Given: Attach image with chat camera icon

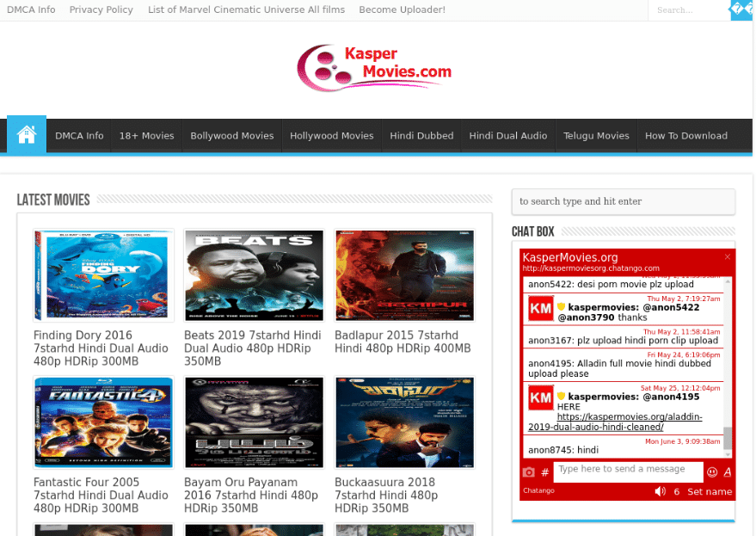Looking at the screenshot, I should [x=529, y=472].
